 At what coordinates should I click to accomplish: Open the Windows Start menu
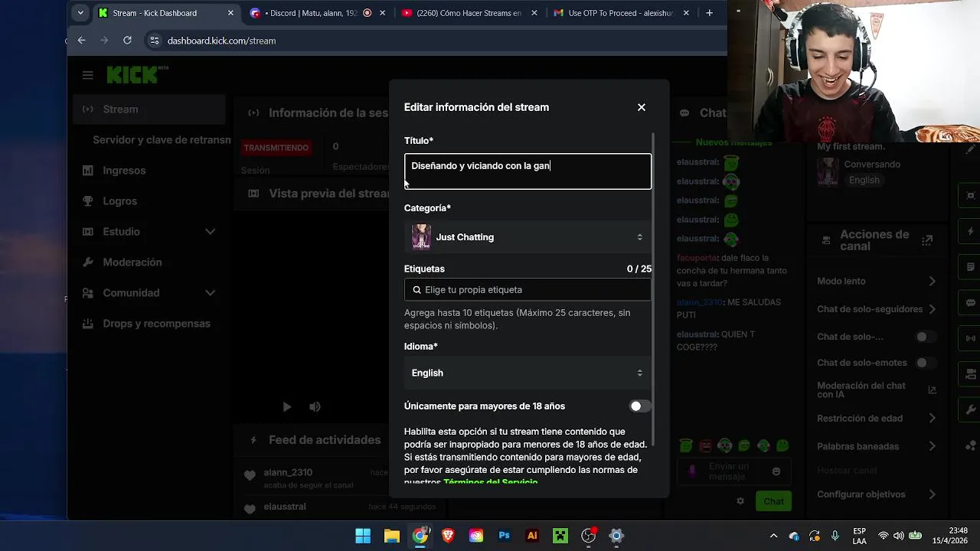click(363, 536)
